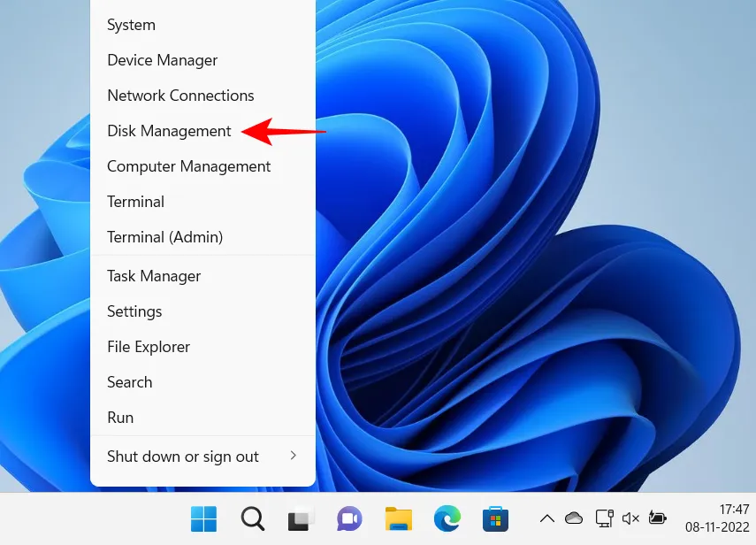756x545 pixels.
Task: Show hidden tray icons chevron
Action: tap(546, 519)
